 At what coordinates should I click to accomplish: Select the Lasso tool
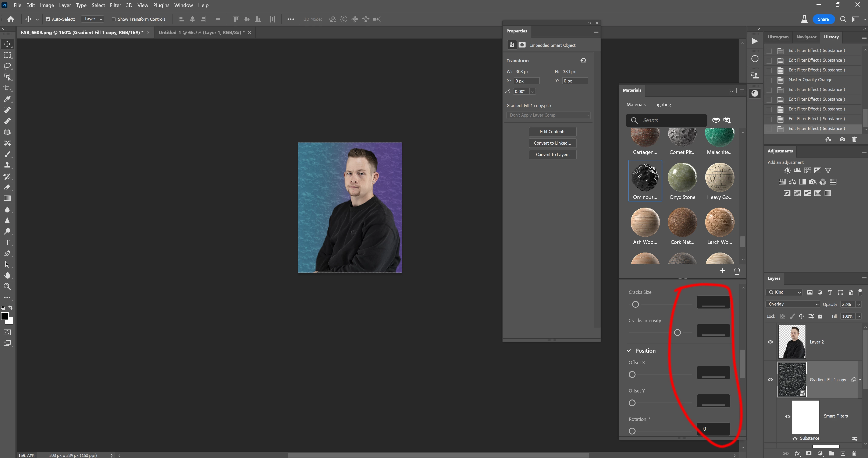pos(7,66)
